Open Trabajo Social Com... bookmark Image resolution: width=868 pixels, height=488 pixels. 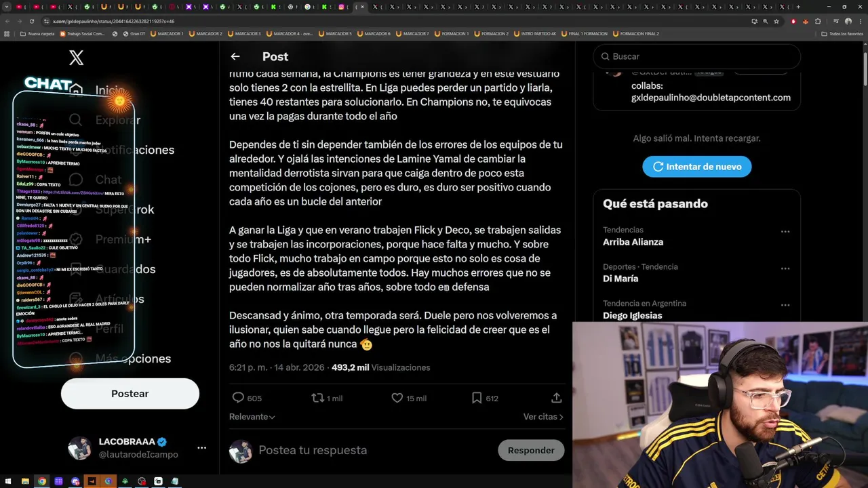pos(82,33)
